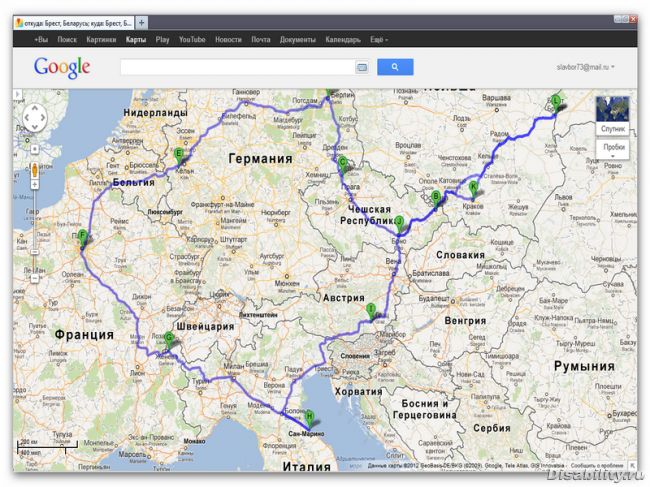Click map marker J near Brno
This screenshot has width=650, height=487.
coord(399,224)
